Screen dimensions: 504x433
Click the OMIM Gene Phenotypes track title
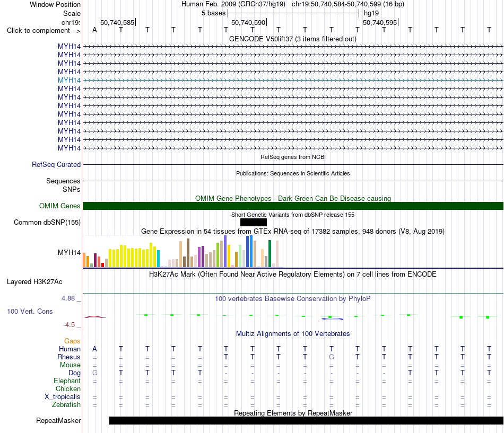(x=293, y=199)
